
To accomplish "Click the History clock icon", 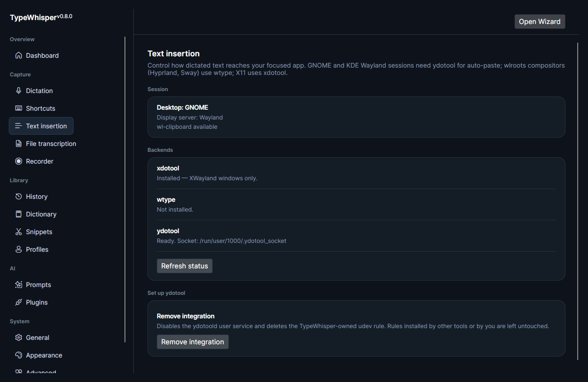I will (19, 196).
